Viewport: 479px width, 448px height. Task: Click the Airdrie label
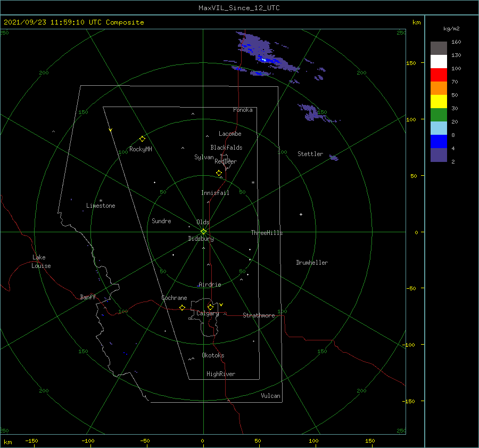(x=210, y=284)
